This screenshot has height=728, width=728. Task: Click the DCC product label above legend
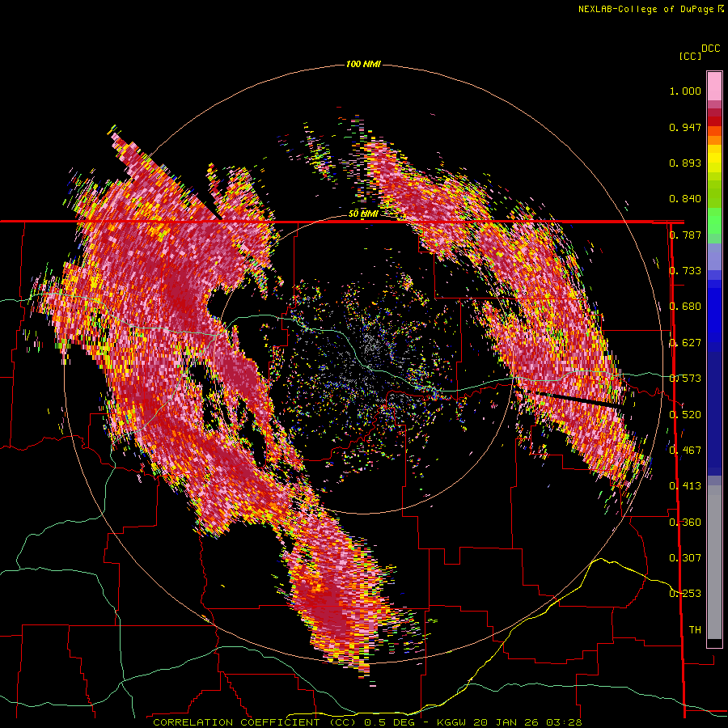tap(711, 49)
